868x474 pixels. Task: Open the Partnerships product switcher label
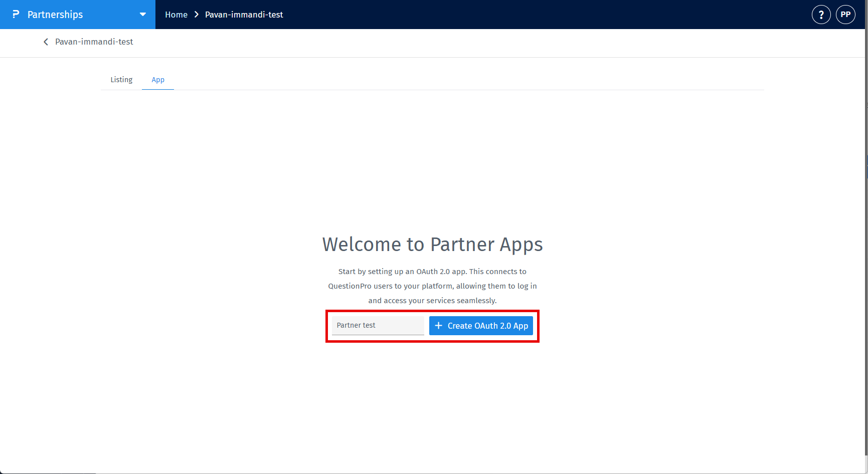pos(55,15)
